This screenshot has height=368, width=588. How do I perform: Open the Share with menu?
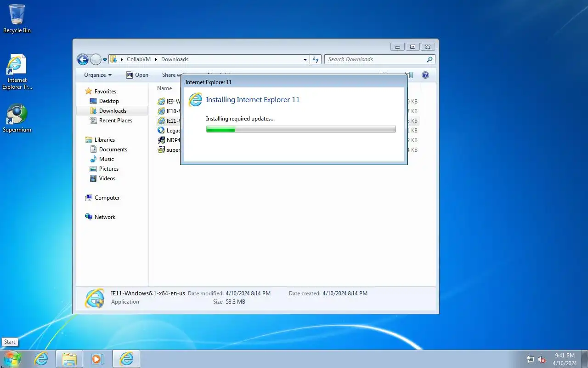point(175,75)
